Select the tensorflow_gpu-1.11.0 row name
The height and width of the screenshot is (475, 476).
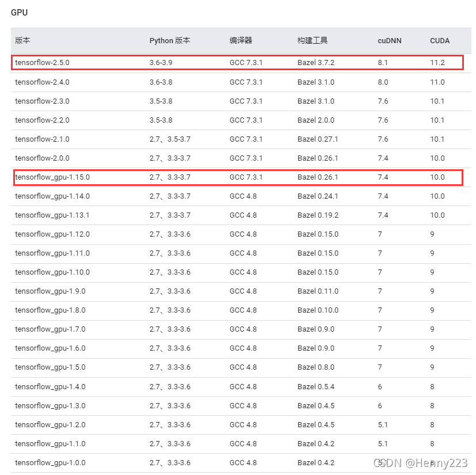[52, 253]
